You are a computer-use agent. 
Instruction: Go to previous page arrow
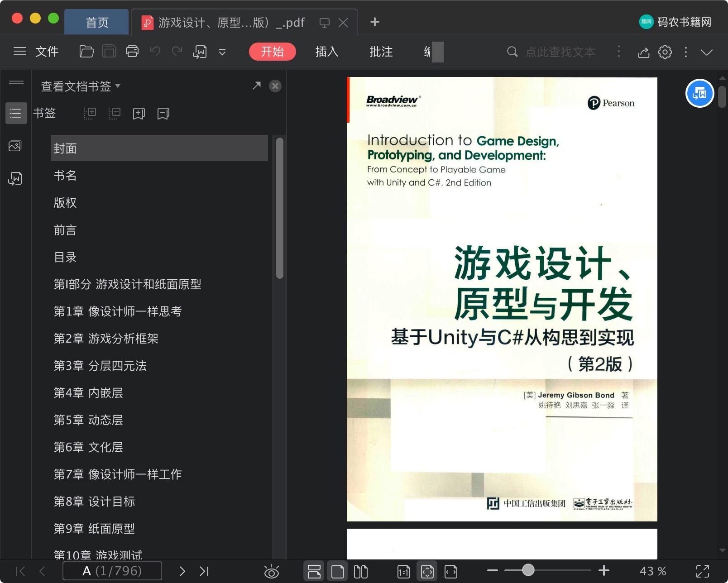42,571
